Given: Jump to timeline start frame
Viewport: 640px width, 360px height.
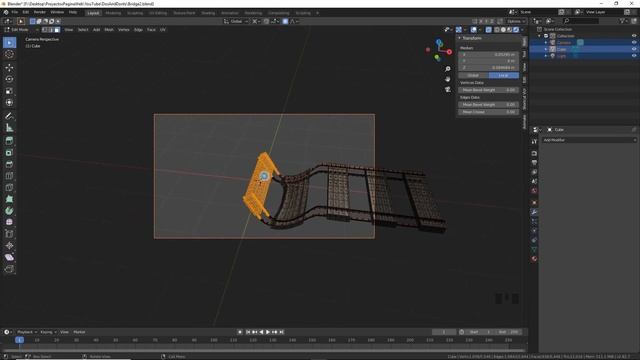Looking at the screenshot, I should [248, 332].
